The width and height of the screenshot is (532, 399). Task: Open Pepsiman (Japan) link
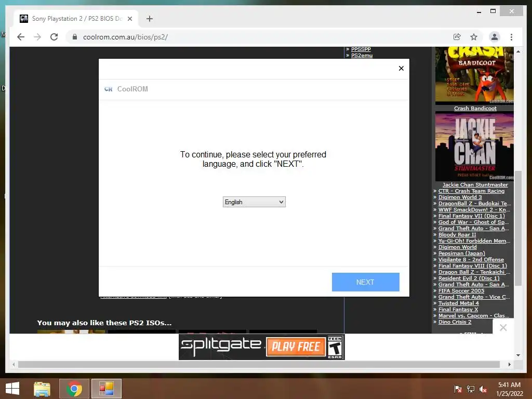(x=461, y=253)
